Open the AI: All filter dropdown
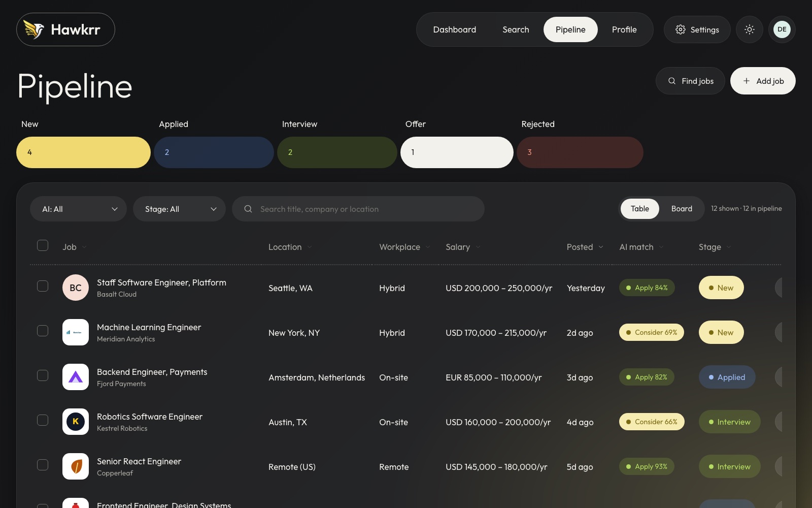The width and height of the screenshot is (812, 508). tap(78, 209)
